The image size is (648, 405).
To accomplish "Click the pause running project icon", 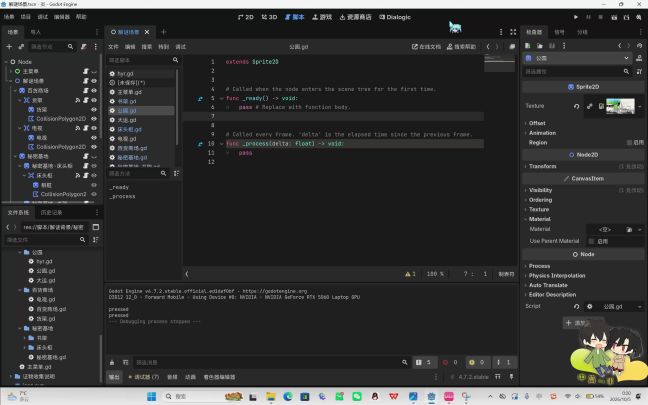I will 588,17.
